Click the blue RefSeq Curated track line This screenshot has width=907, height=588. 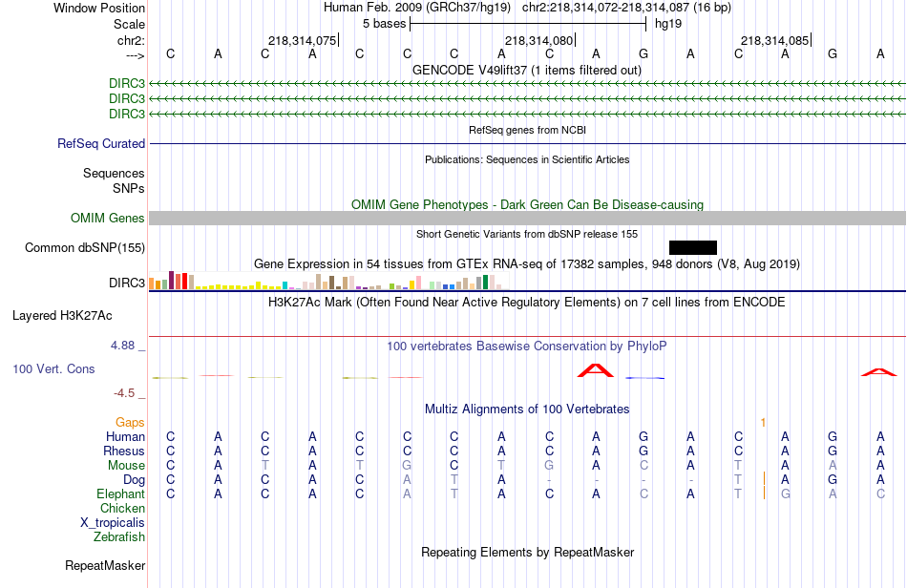pyautogui.click(x=528, y=143)
